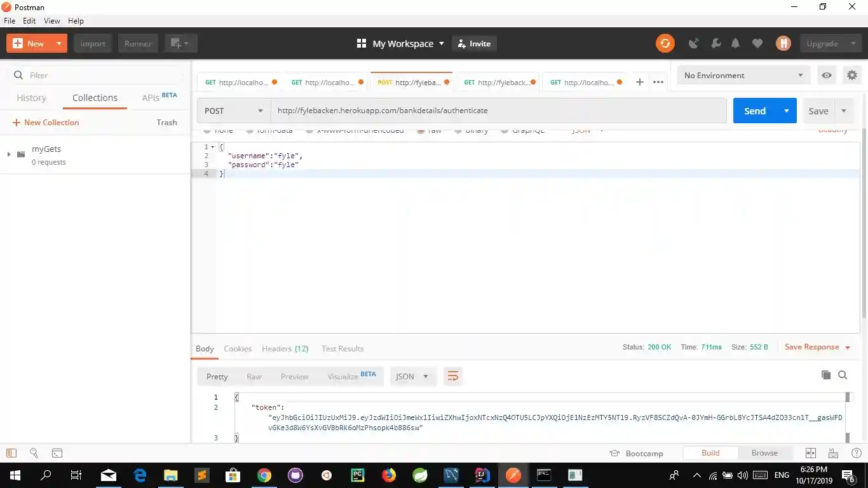868x488 pixels.
Task: Click the Windows Start button
Action: tap(15, 475)
